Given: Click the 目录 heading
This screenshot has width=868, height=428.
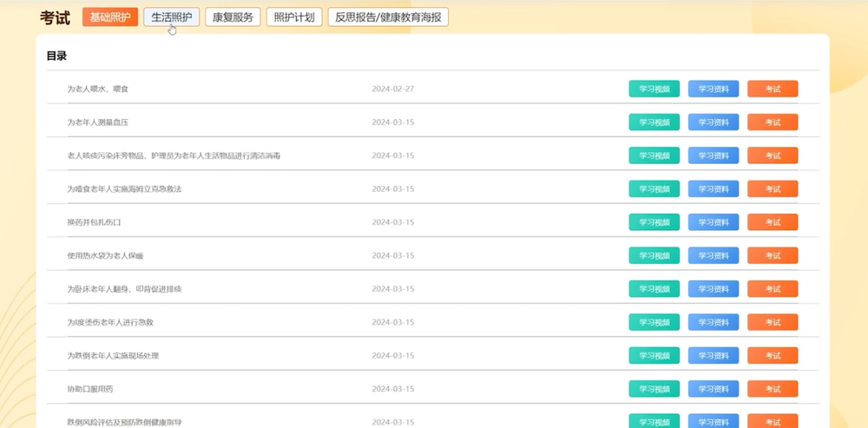Looking at the screenshot, I should [x=56, y=56].
